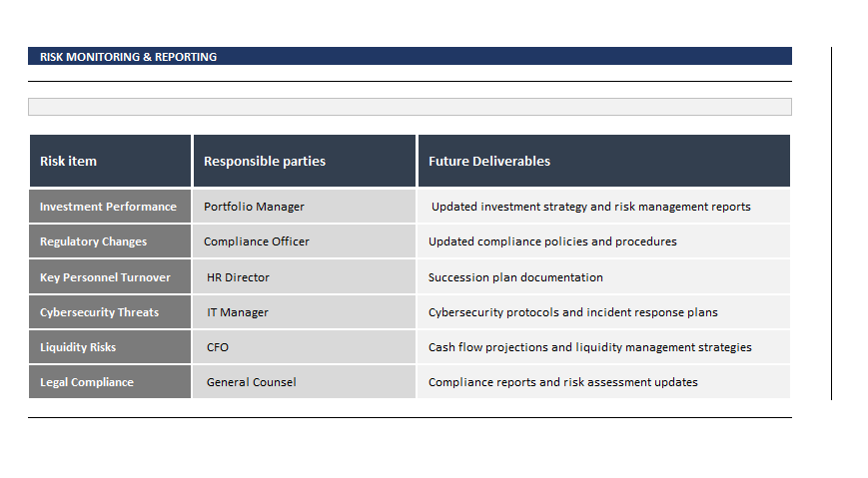Select the Responsible parties column header
This screenshot has height=478, width=868.
pos(305,161)
